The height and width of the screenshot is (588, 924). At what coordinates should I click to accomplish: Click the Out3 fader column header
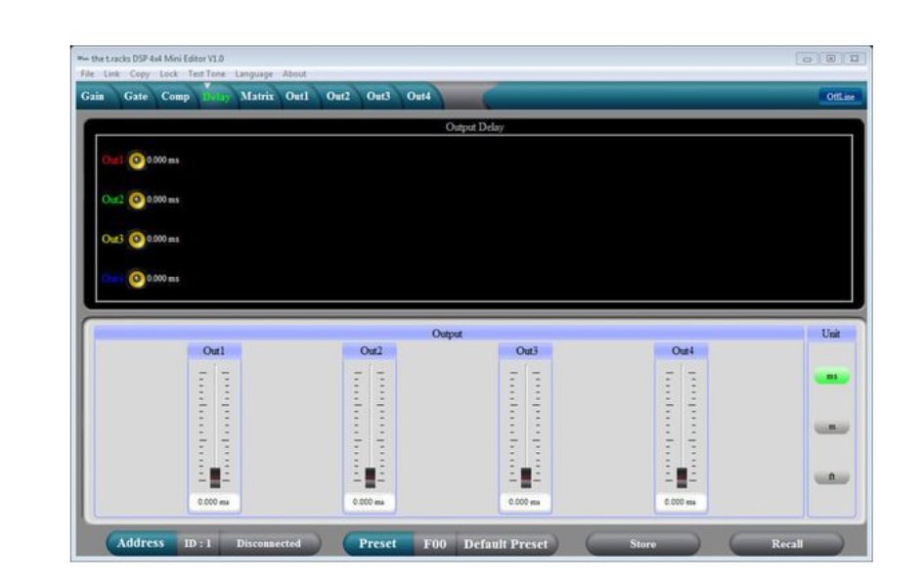tap(526, 351)
